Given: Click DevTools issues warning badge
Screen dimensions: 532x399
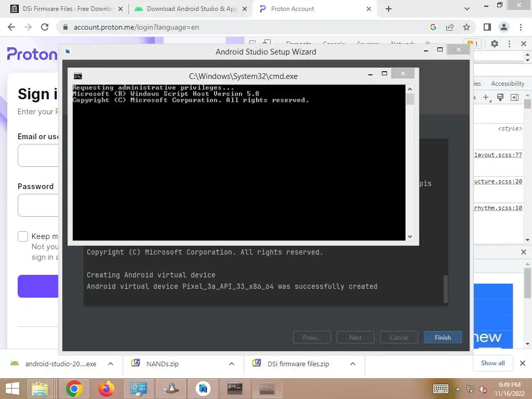Looking at the screenshot, I should pyautogui.click(x=473, y=44).
